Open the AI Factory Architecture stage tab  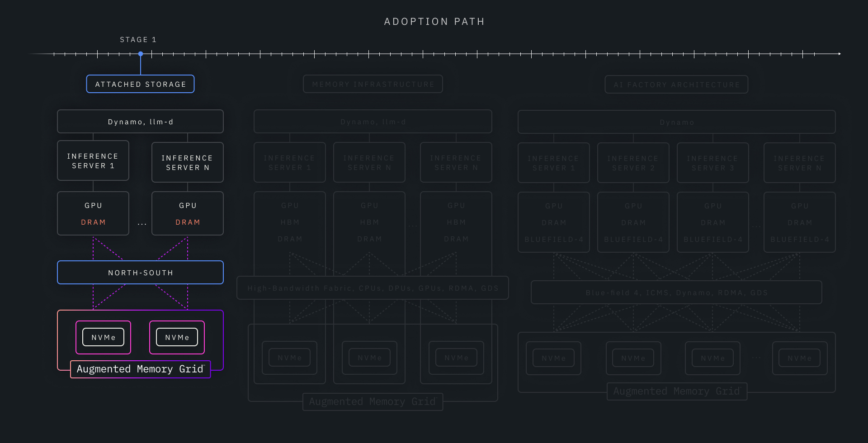676,85
